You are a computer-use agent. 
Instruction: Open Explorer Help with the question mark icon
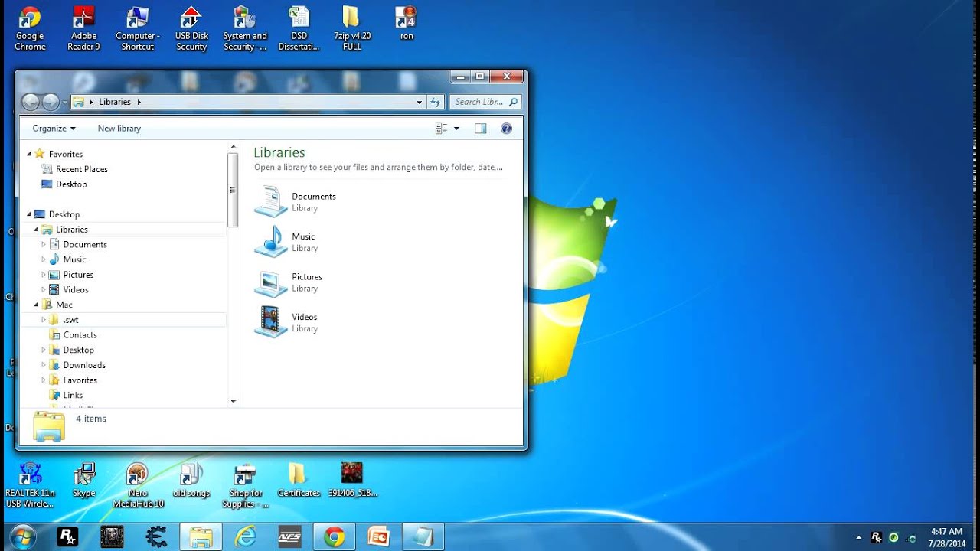tap(506, 128)
